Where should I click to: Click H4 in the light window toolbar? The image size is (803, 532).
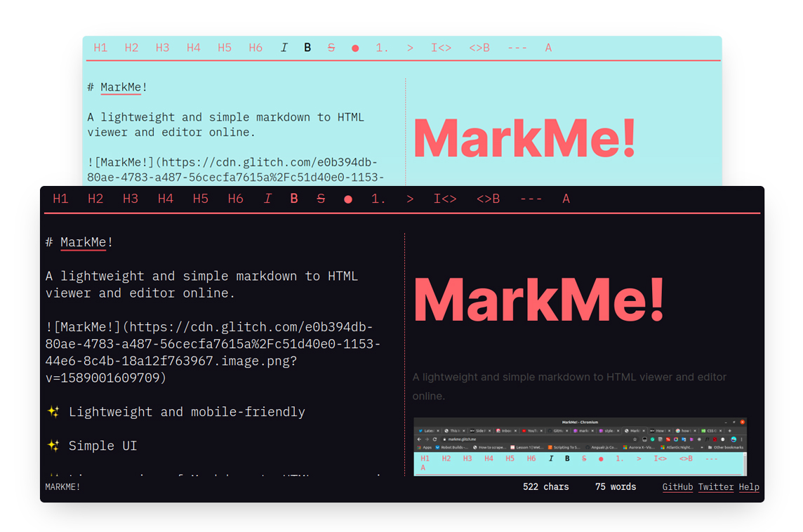point(194,48)
